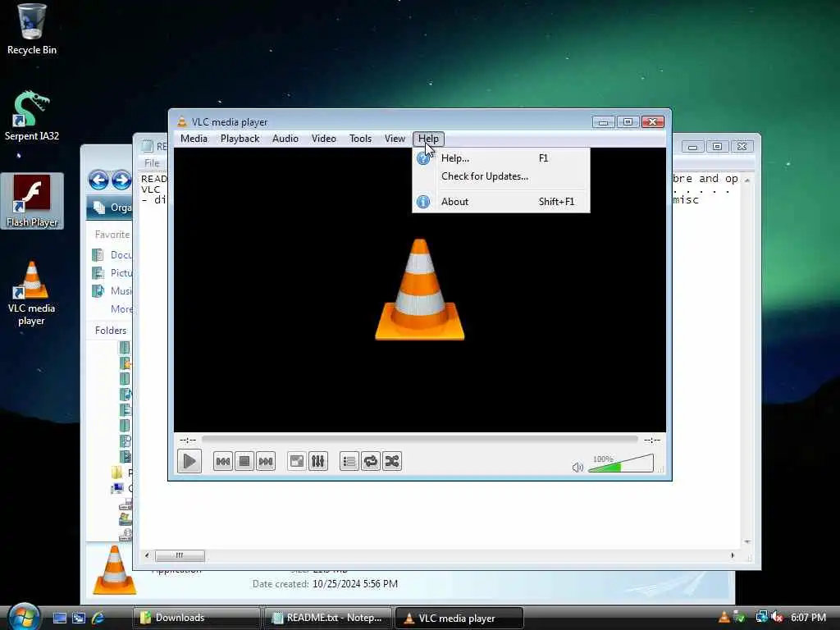
Task: Select VLC media player desktop shortcut
Action: coord(32,294)
